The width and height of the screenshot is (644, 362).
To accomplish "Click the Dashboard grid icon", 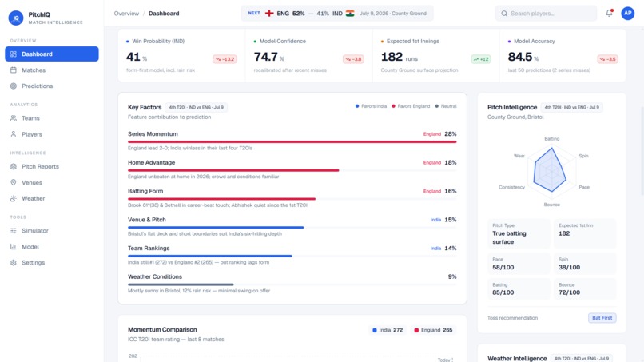I will (x=14, y=54).
